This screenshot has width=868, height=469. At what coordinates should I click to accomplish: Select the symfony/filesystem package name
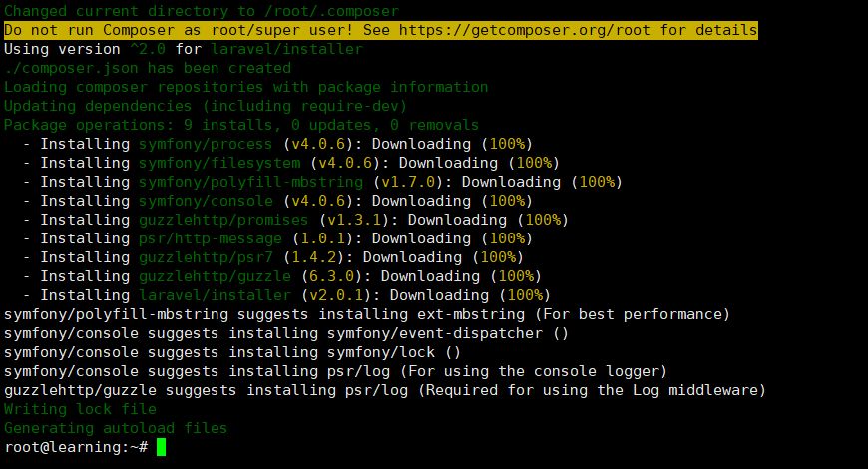(x=219, y=163)
